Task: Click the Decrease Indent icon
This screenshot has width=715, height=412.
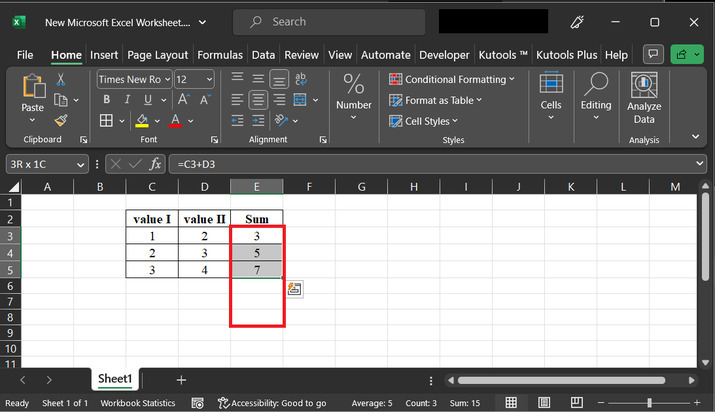Action: [x=237, y=121]
